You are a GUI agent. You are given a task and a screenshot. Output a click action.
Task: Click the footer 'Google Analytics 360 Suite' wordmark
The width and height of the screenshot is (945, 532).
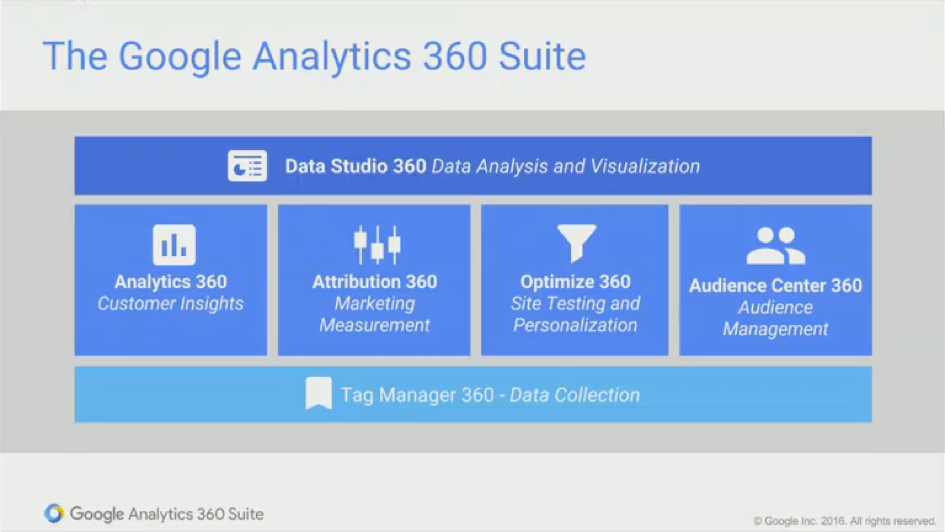(x=166, y=514)
